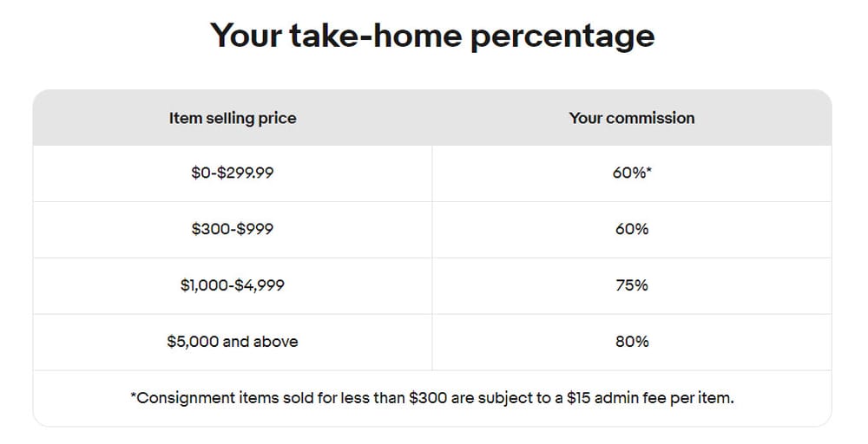The height and width of the screenshot is (444, 868).
Task: Click the 60%* commission cell with asterisk
Action: coord(632,173)
